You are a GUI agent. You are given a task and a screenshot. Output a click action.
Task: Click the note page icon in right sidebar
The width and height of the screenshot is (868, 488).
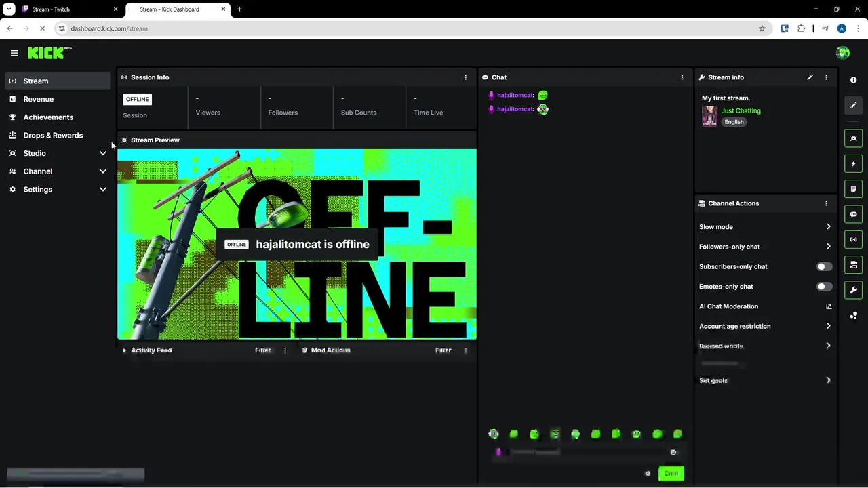click(x=853, y=189)
